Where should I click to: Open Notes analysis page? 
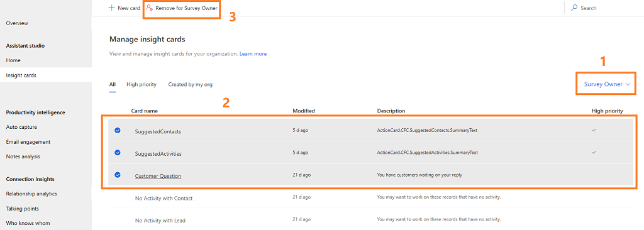tap(23, 156)
